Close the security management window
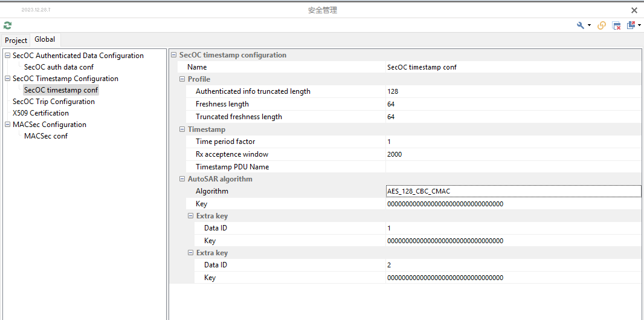Viewport: 644px width, 320px height. coord(634,11)
